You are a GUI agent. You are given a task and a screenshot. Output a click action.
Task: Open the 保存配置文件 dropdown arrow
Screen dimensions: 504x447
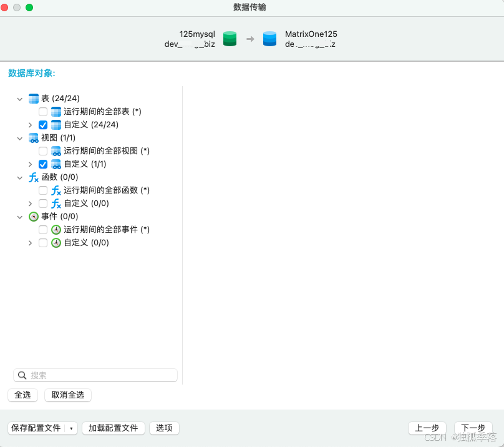(x=70, y=428)
